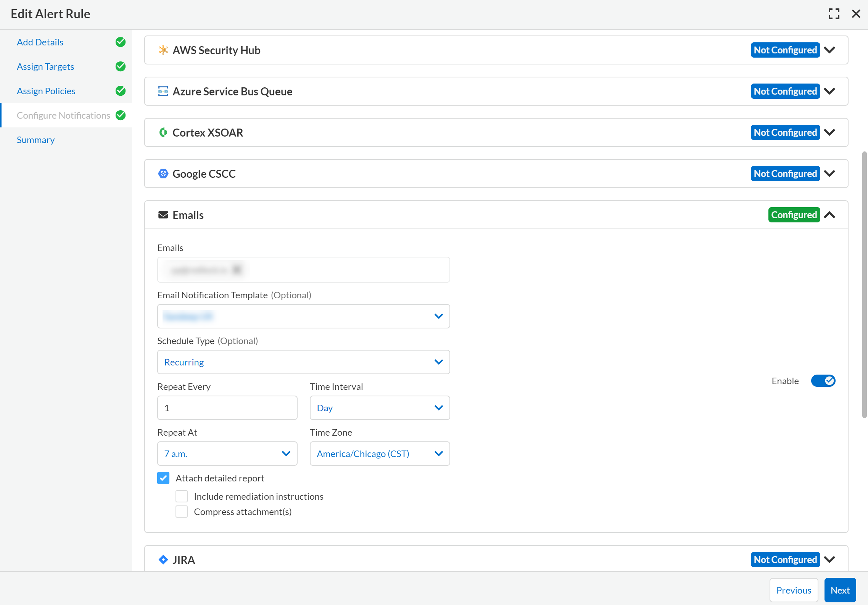Expand the Cortex XSOAR section
868x605 pixels.
829,132
